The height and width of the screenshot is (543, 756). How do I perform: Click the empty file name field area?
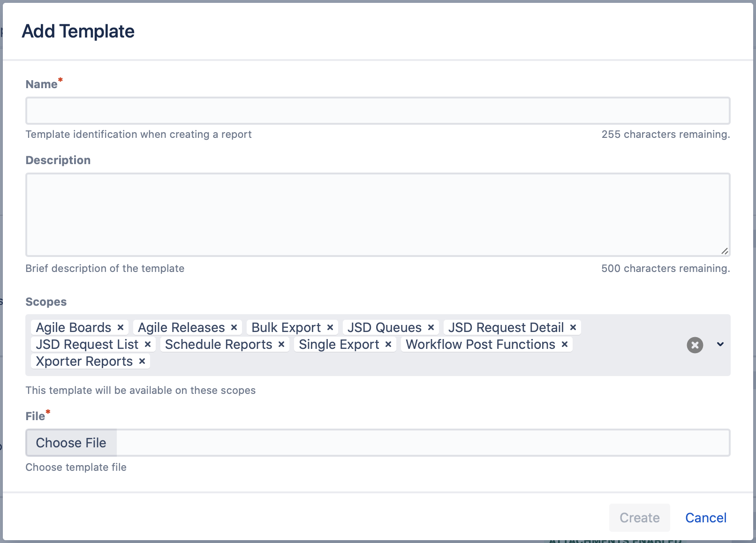[422, 443]
